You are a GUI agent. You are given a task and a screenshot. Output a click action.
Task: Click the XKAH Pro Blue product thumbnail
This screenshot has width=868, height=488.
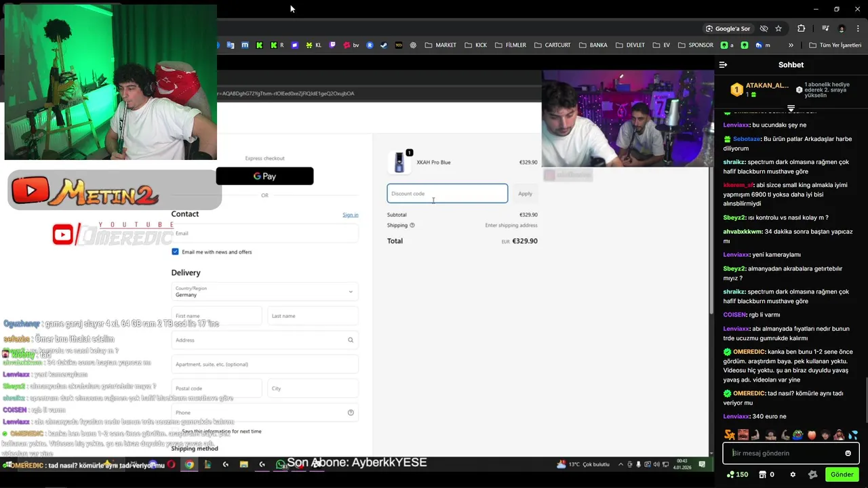[399, 163]
